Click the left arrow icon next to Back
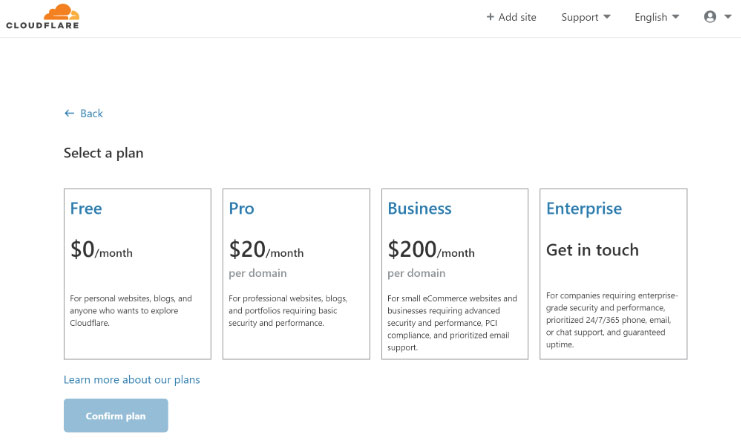 coord(69,113)
